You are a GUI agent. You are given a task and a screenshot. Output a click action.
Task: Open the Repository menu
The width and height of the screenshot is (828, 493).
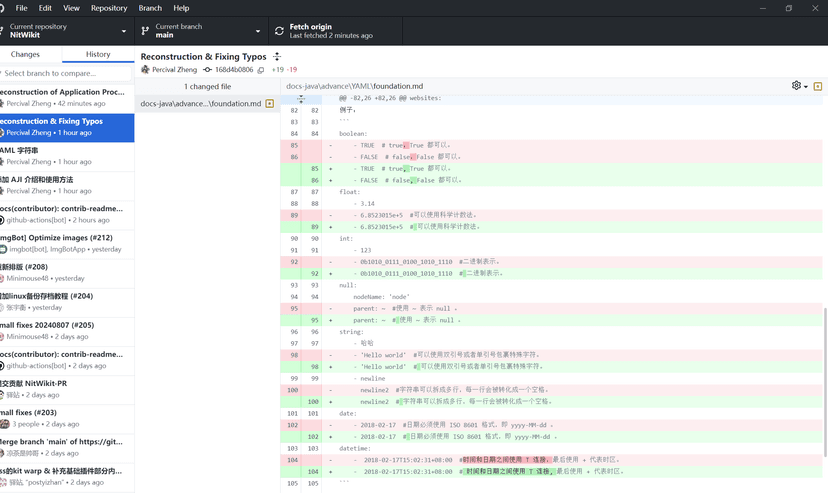pos(109,8)
